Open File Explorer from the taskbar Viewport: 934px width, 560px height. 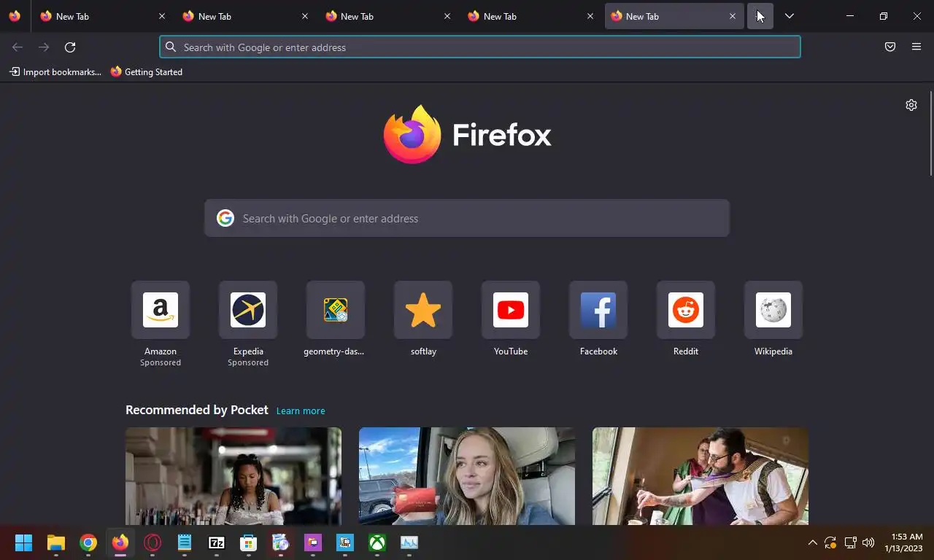click(x=56, y=542)
